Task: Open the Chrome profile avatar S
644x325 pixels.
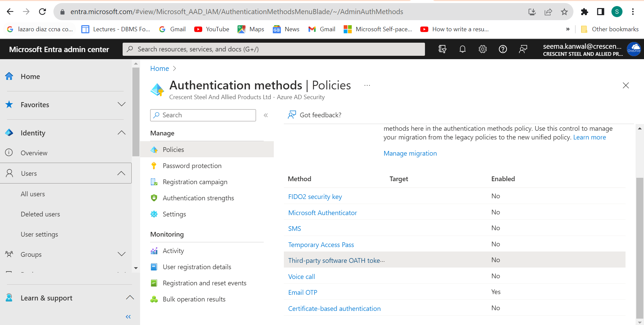Action: click(x=617, y=12)
